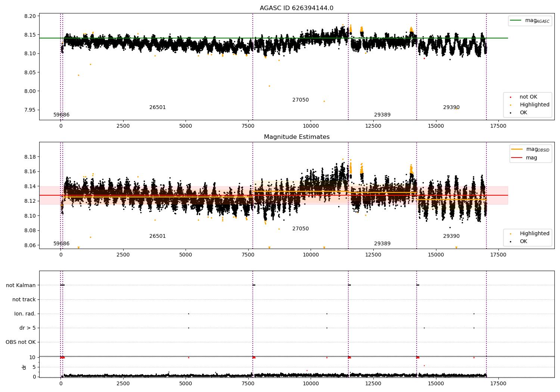Click x-axis tick 10000 under the dr plot
560x392 pixels.
pyautogui.click(x=311, y=383)
